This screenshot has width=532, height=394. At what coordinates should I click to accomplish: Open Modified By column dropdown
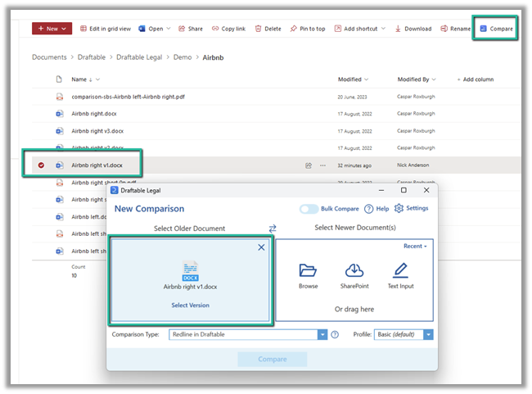(x=417, y=79)
